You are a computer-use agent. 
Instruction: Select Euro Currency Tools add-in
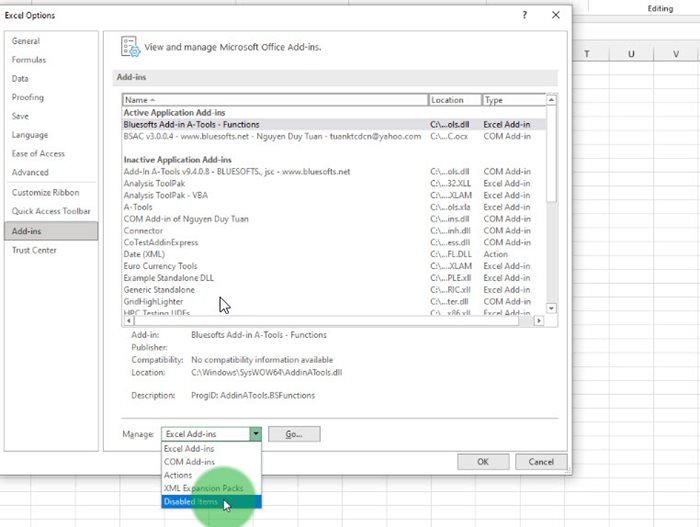334,266
